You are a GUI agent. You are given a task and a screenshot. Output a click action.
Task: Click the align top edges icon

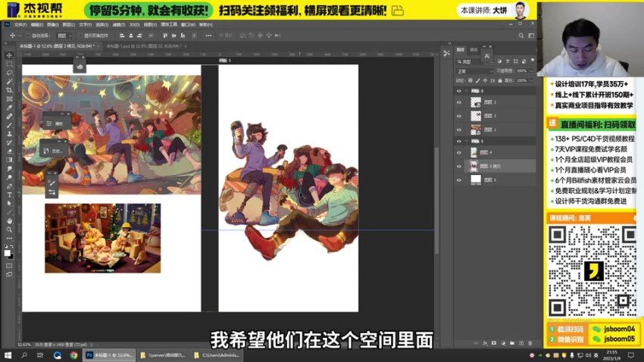tap(165, 36)
